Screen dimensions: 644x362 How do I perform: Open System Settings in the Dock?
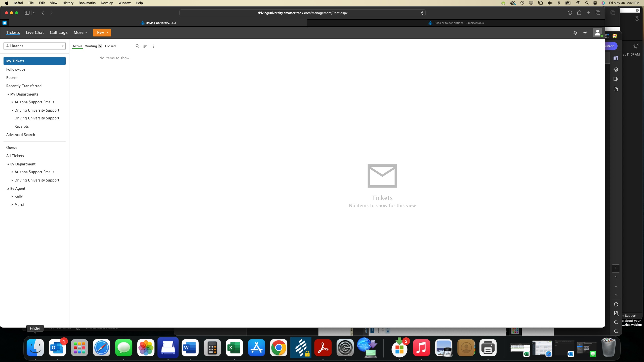(345, 348)
